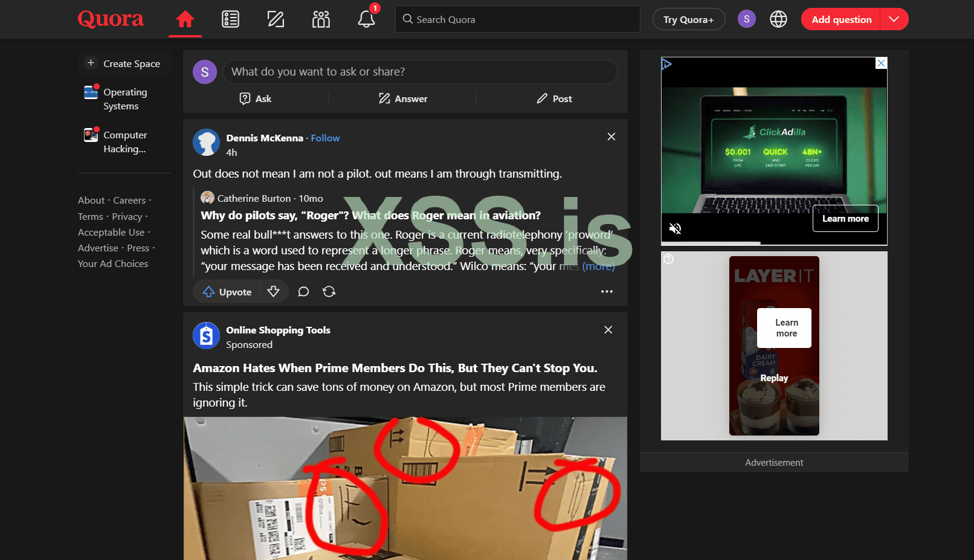Open the Terms footer link
974x560 pixels.
[91, 217]
